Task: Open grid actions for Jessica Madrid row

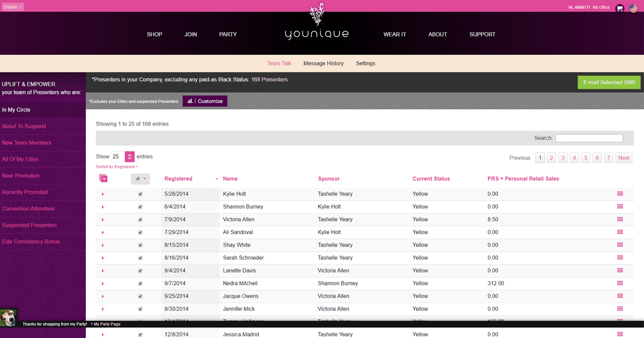Action: 620,334
